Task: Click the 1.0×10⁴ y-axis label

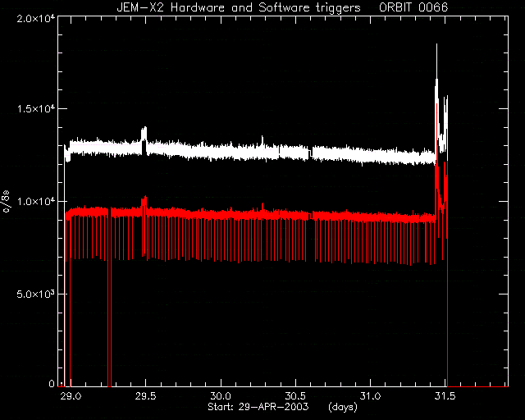Action: point(36,201)
